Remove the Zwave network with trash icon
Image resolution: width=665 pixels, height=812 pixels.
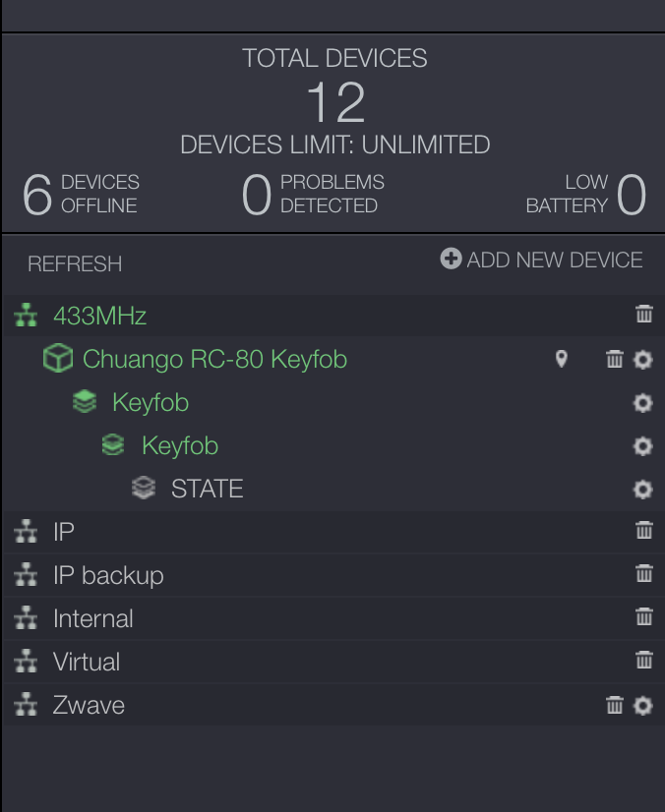(615, 705)
